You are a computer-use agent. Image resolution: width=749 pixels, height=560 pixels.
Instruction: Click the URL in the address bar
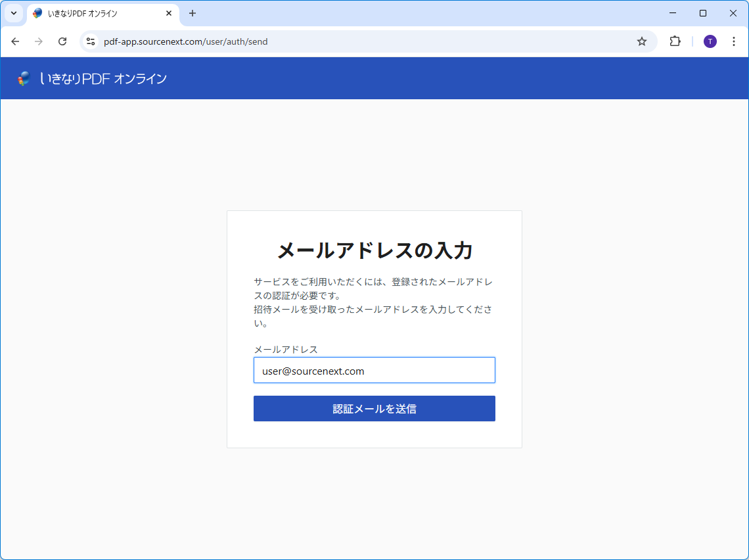point(186,41)
